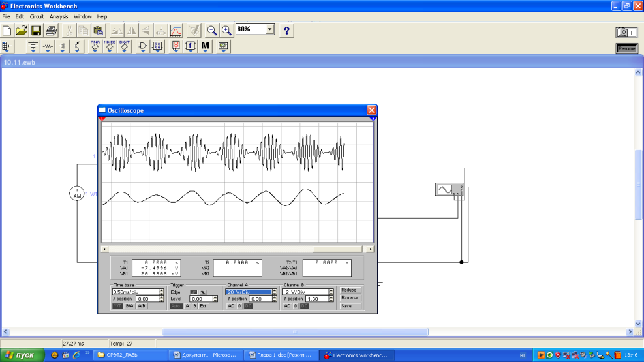This screenshot has height=362, width=644.
Task: Open the Analysis menu
Action: pos(59,17)
